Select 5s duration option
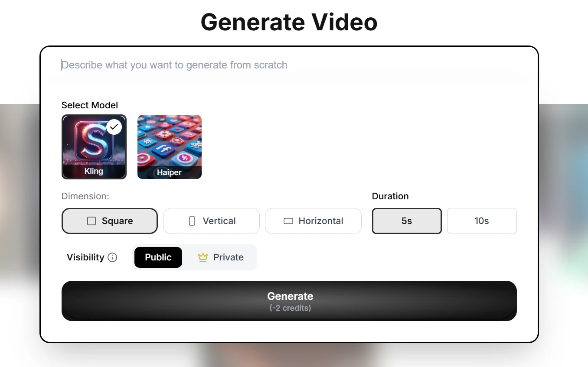The height and width of the screenshot is (367, 588). coord(407,221)
